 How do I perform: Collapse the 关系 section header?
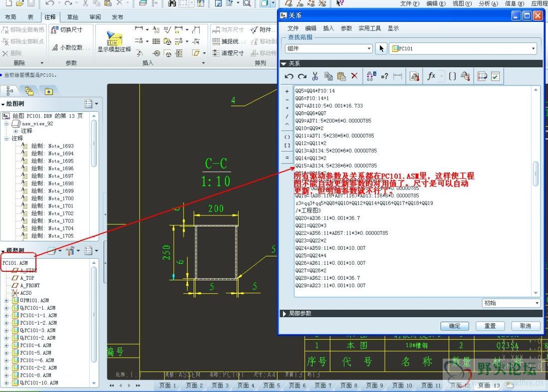[x=283, y=63]
